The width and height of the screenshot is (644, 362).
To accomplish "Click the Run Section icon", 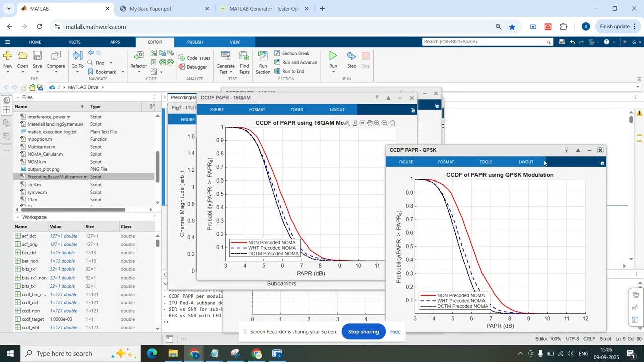I will [x=263, y=55].
